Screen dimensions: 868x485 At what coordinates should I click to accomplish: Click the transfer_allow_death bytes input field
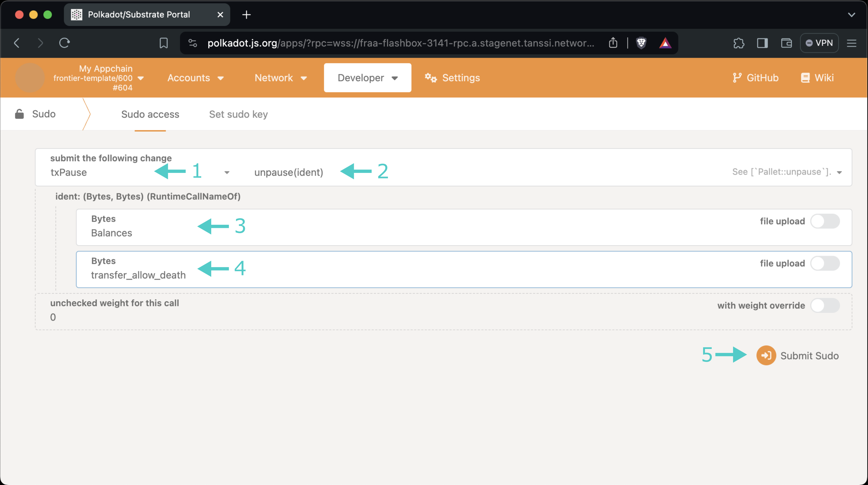click(464, 269)
